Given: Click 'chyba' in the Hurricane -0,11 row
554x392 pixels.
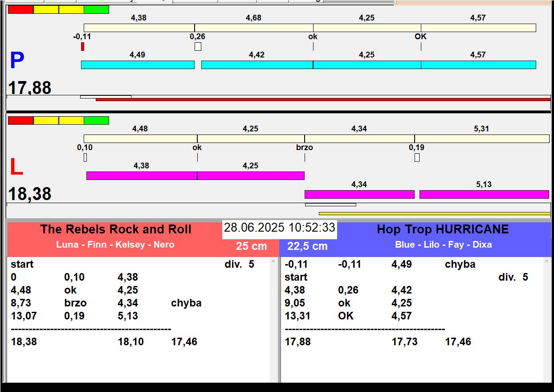Looking at the screenshot, I should click(x=460, y=264).
